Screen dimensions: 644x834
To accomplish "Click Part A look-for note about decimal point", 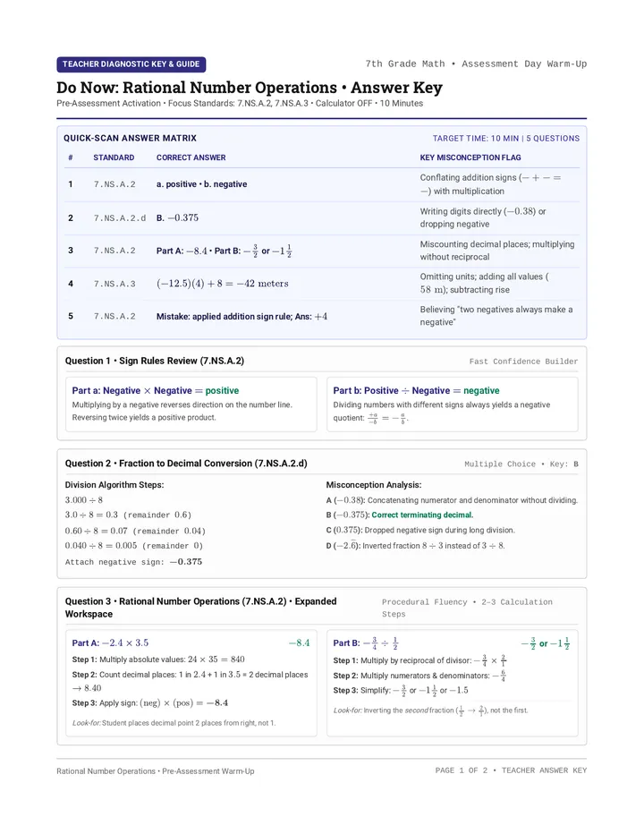I will pyautogui.click(x=174, y=723).
